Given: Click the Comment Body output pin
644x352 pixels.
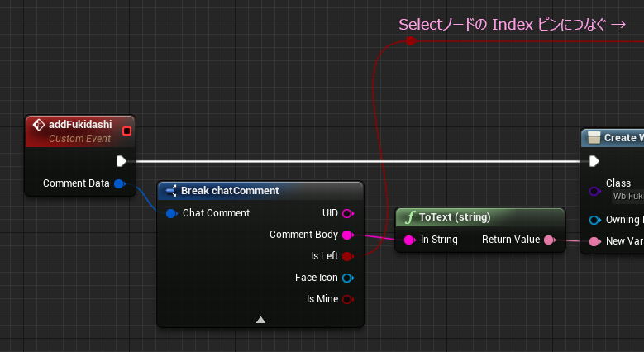Looking at the screenshot, I should [x=347, y=235].
